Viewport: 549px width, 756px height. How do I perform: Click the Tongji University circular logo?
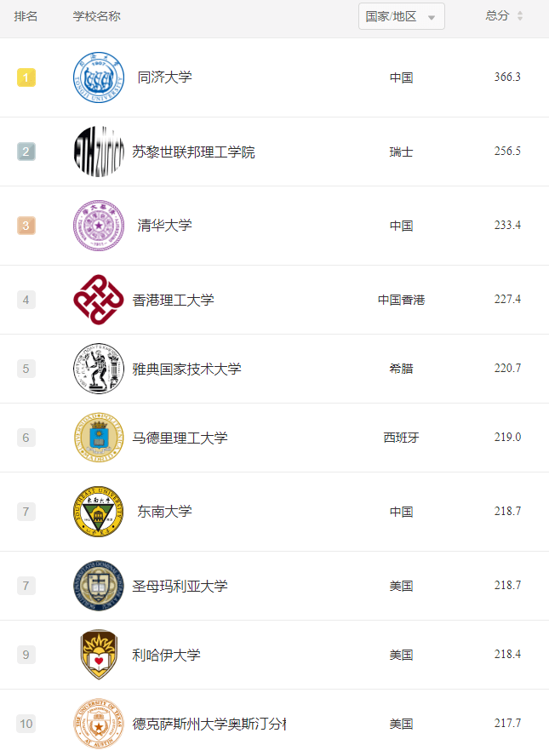(99, 77)
